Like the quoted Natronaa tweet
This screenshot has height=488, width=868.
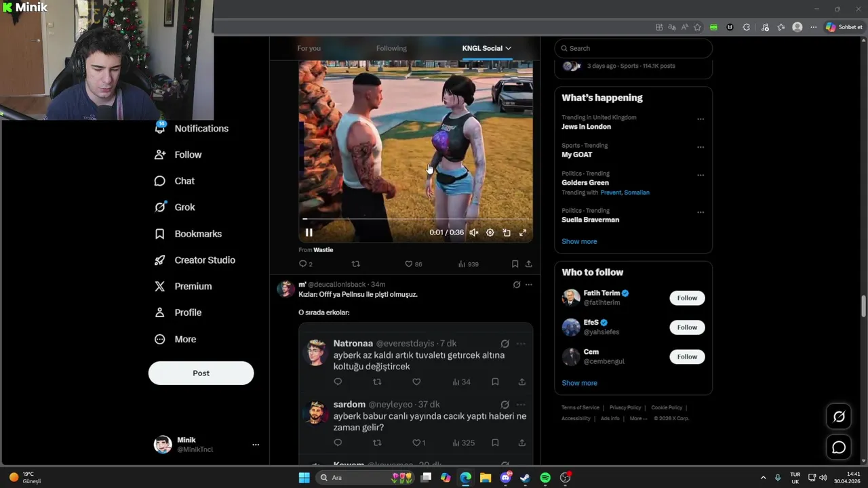[416, 382]
